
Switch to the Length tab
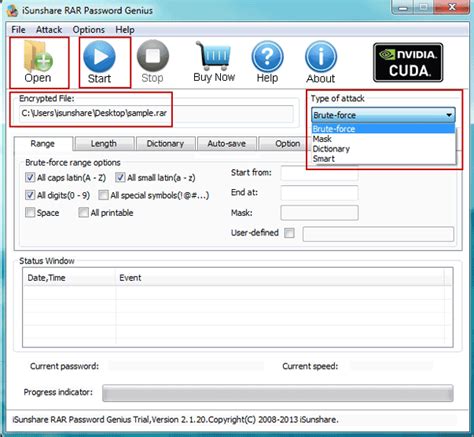104,144
